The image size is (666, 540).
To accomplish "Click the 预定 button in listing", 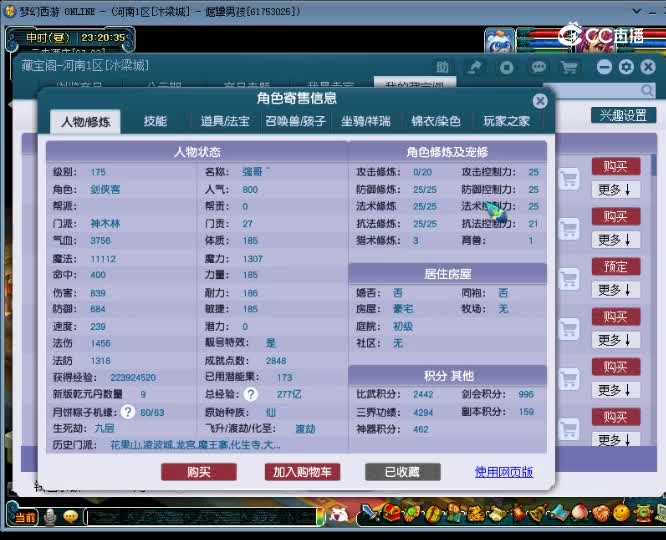I will tap(616, 266).
